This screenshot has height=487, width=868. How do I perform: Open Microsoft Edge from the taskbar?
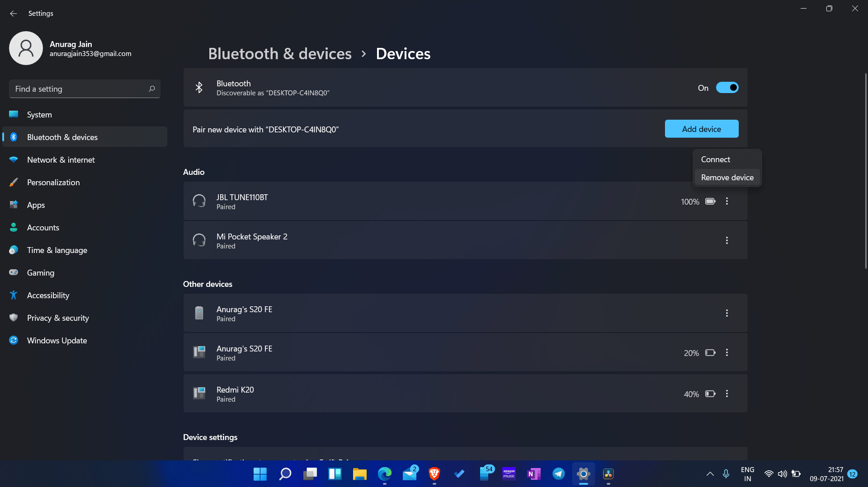[384, 474]
